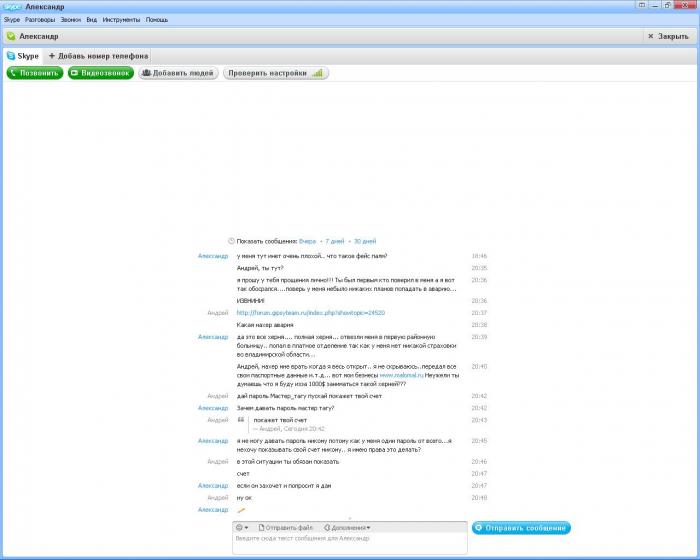The image size is (700, 560).
Task: Click timestamp 18:46 of first message
Action: pos(479,256)
